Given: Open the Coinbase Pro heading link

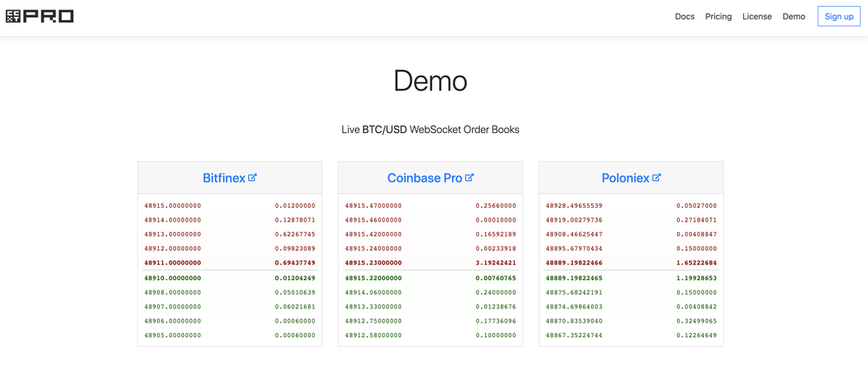Looking at the screenshot, I should [424, 178].
